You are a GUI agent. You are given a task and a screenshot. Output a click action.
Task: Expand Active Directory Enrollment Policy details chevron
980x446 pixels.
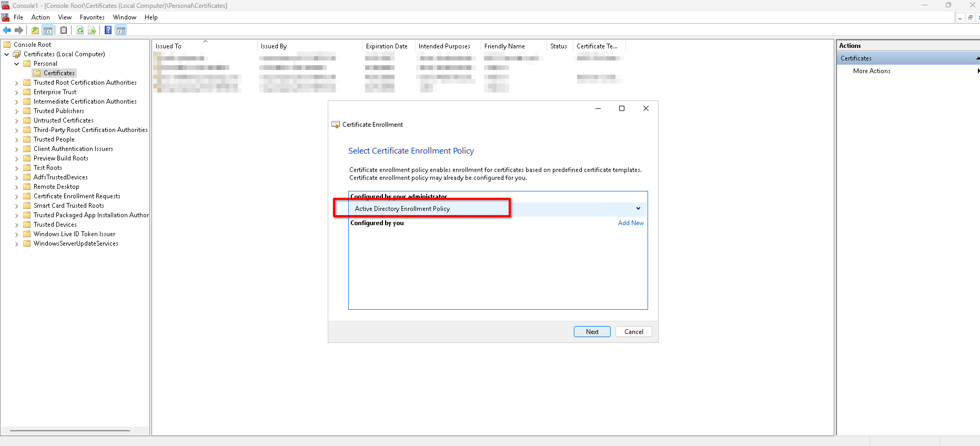coord(638,209)
